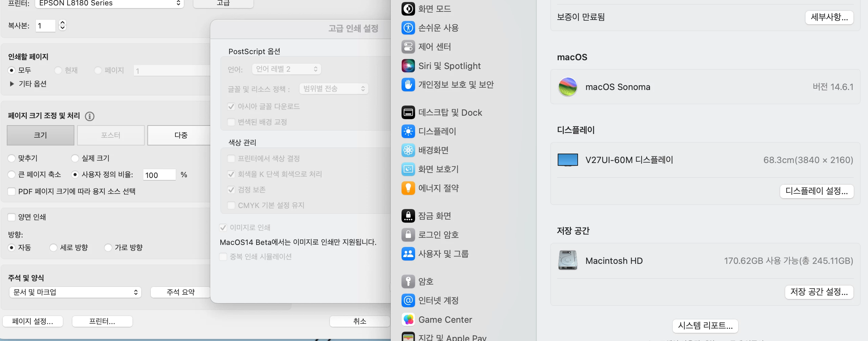The height and width of the screenshot is (341, 868).
Task: Select 로그인 암호 icon
Action: tap(408, 235)
